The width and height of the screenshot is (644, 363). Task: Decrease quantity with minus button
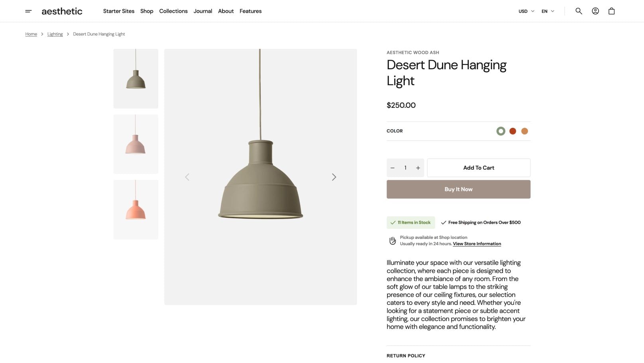coord(393,168)
